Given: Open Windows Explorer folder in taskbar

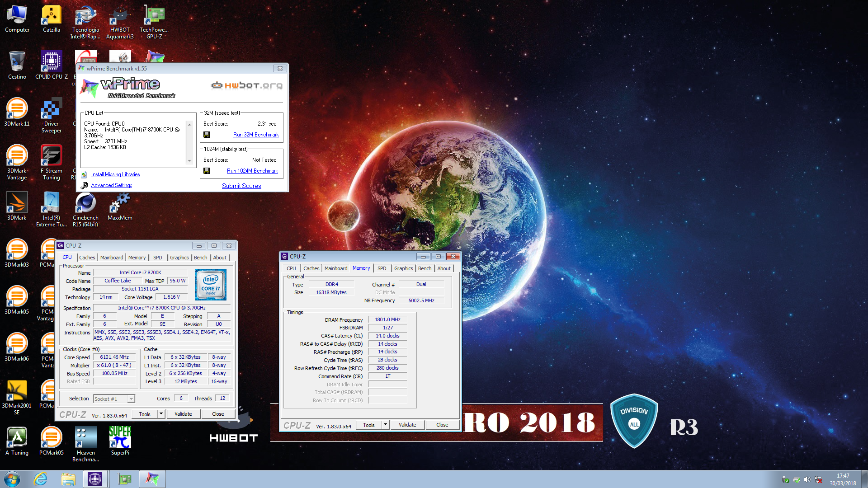Looking at the screenshot, I should 68,479.
